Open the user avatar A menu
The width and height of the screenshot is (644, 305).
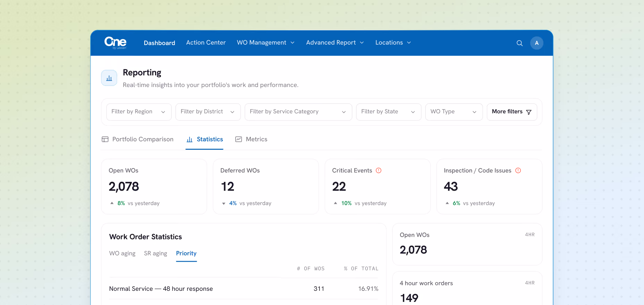coord(536,43)
